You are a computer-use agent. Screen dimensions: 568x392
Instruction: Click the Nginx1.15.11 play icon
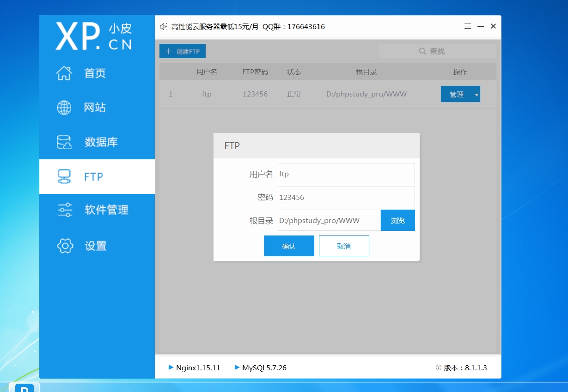pyautogui.click(x=171, y=368)
